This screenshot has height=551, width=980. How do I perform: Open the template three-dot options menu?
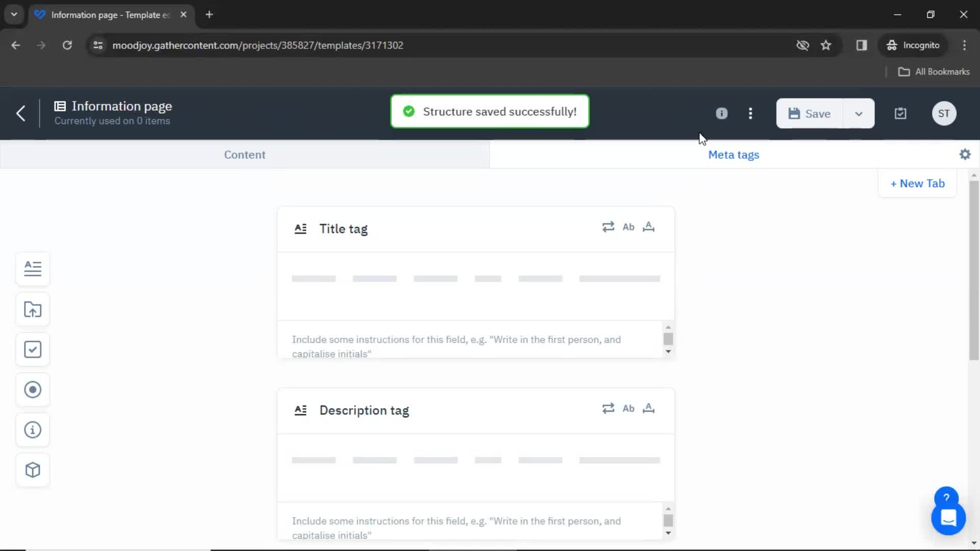tap(750, 113)
